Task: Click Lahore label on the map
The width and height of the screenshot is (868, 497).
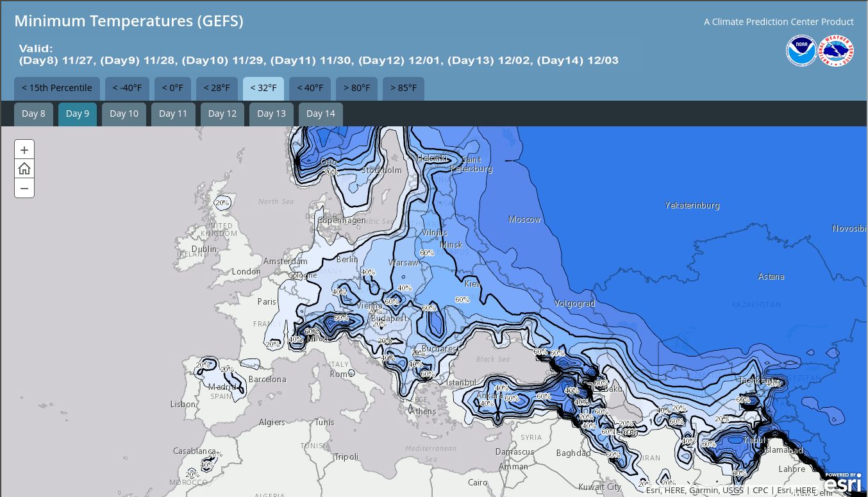Action: pyautogui.click(x=792, y=469)
